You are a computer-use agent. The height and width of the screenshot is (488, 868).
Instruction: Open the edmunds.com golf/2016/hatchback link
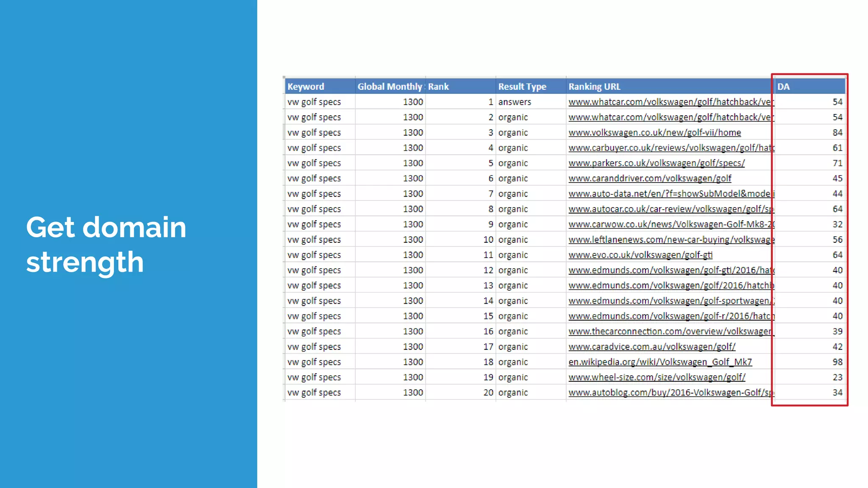point(671,286)
